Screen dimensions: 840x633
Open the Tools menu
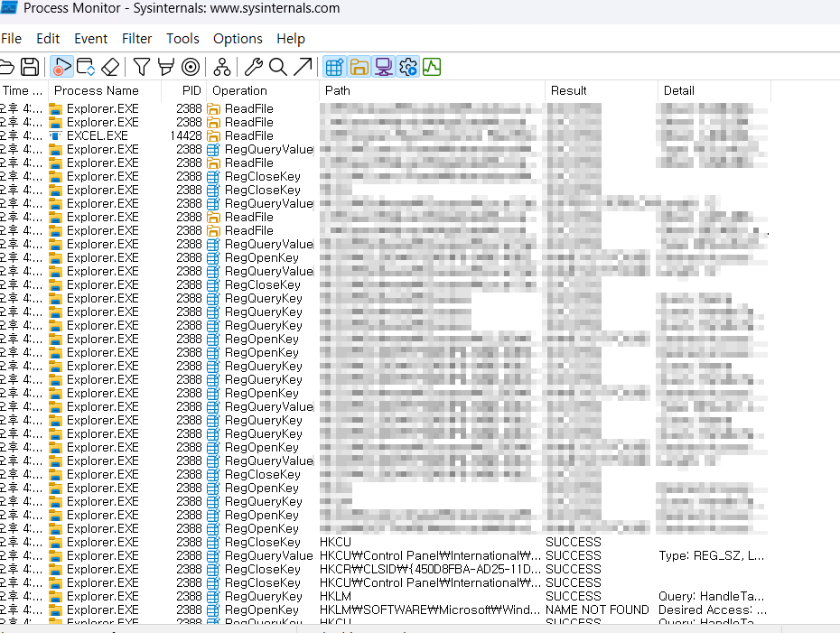[182, 39]
